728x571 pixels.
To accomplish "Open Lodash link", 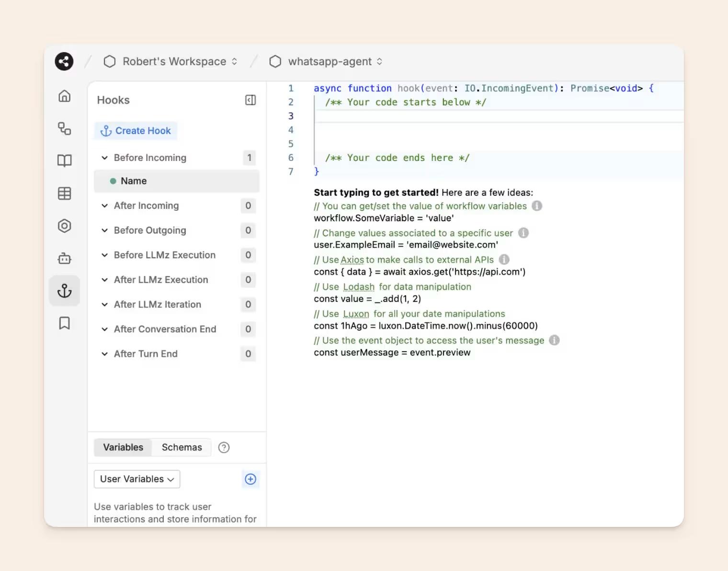I will pos(359,286).
